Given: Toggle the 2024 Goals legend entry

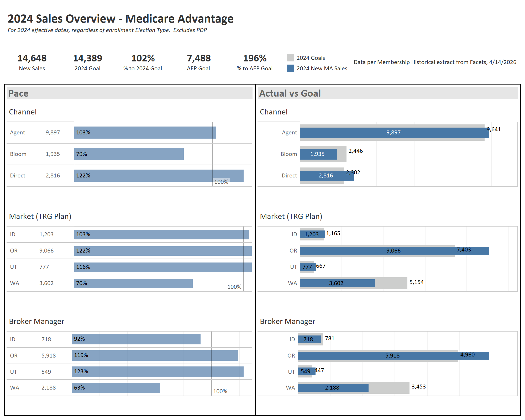Looking at the screenshot, I should [x=311, y=58].
